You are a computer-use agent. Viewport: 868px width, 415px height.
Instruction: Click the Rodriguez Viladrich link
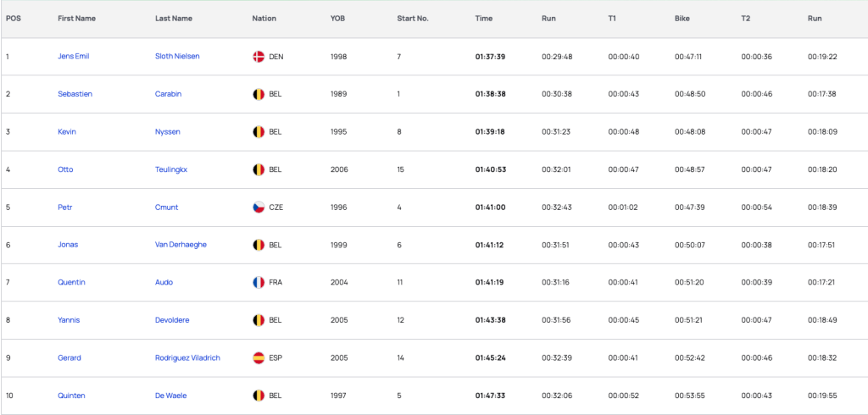tap(187, 358)
